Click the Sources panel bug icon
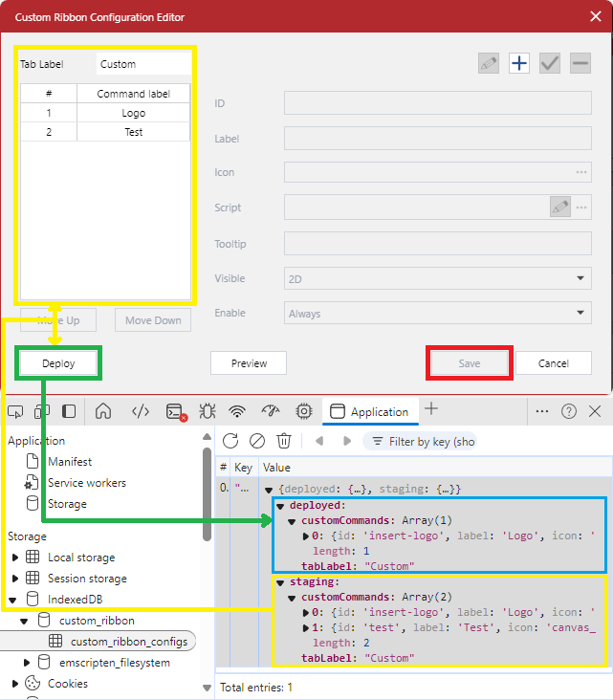613x700 pixels. click(x=208, y=411)
